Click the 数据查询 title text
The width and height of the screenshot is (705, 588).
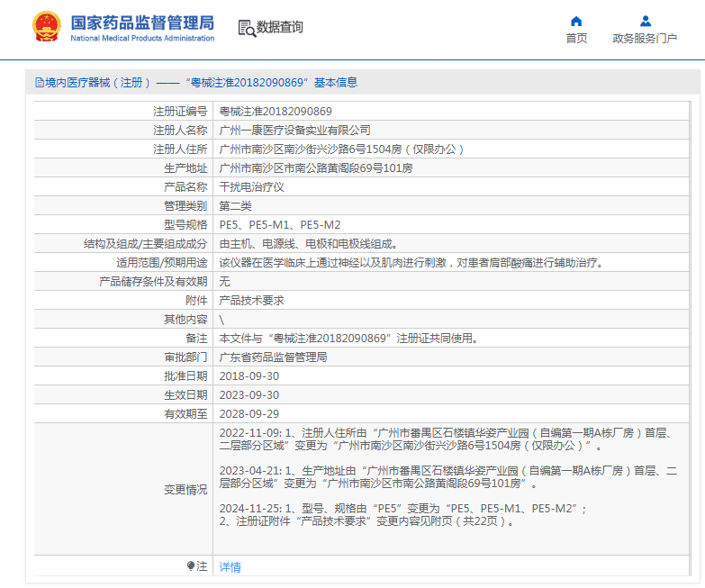click(x=280, y=27)
